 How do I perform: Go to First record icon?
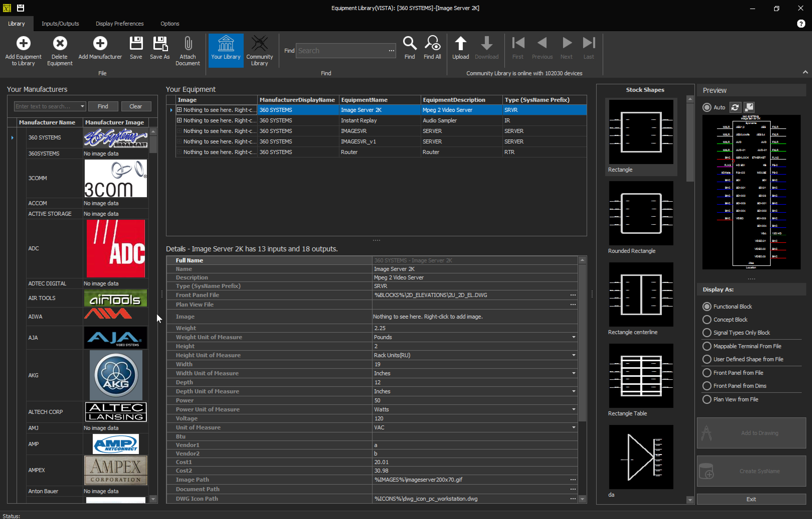coord(518,43)
